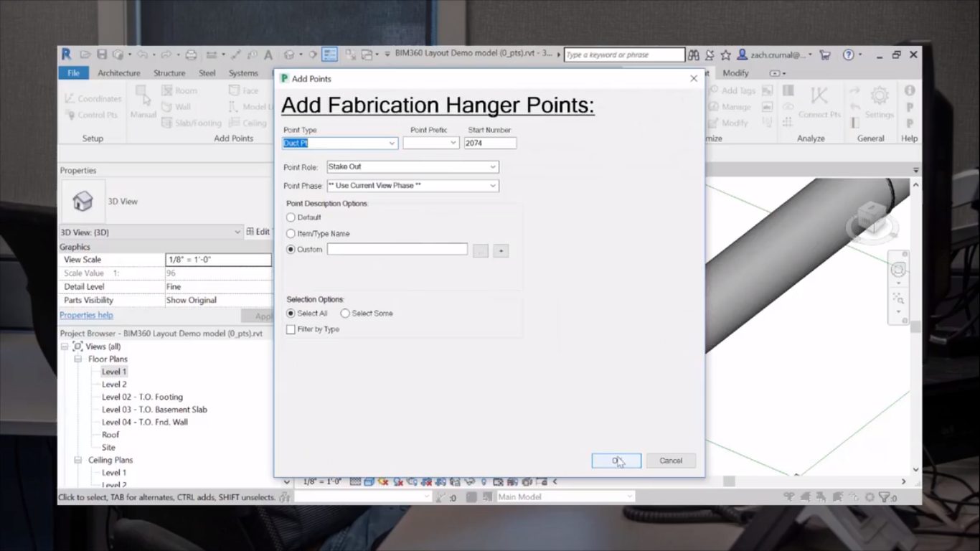Click the Custom description text field

pyautogui.click(x=397, y=249)
